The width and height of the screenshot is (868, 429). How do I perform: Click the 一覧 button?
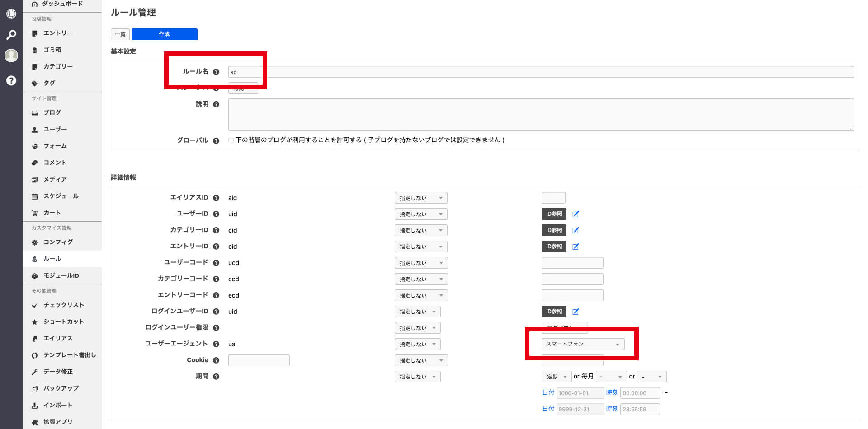click(x=120, y=34)
